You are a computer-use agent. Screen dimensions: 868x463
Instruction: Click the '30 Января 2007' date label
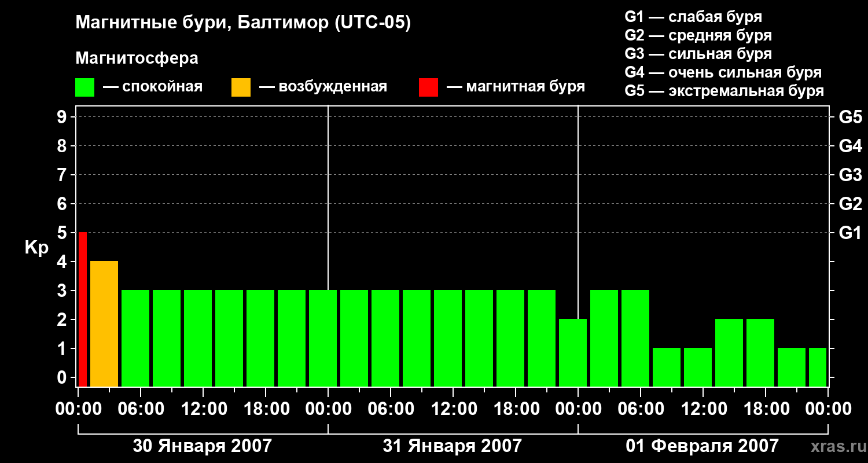point(203,446)
